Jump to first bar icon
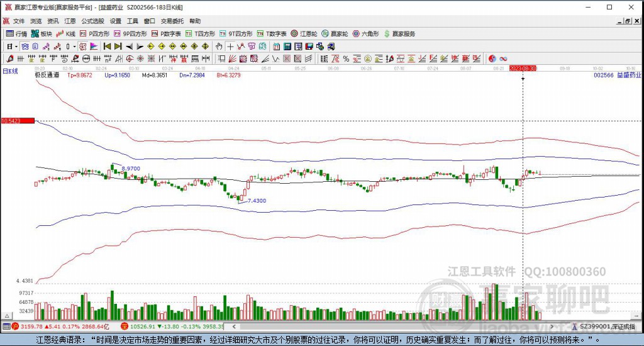Viewport: 644px width, 346px height. click(107, 47)
